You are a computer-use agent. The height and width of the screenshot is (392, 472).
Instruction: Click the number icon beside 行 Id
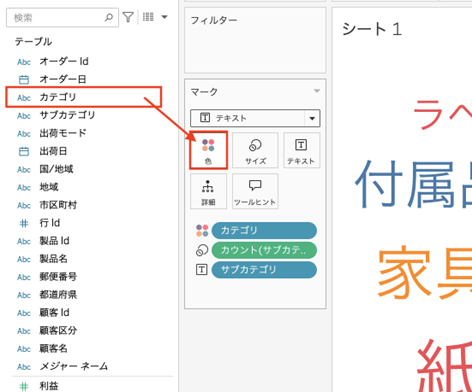tap(24, 223)
